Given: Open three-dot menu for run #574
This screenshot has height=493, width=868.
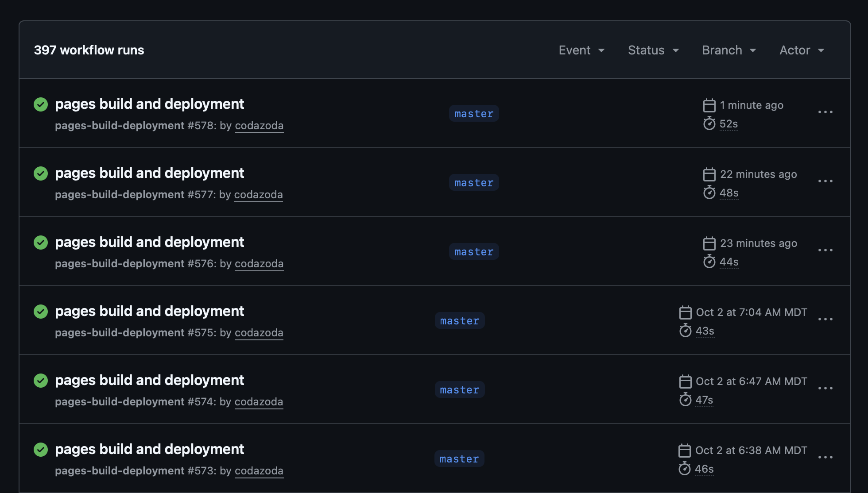Looking at the screenshot, I should coord(825,389).
